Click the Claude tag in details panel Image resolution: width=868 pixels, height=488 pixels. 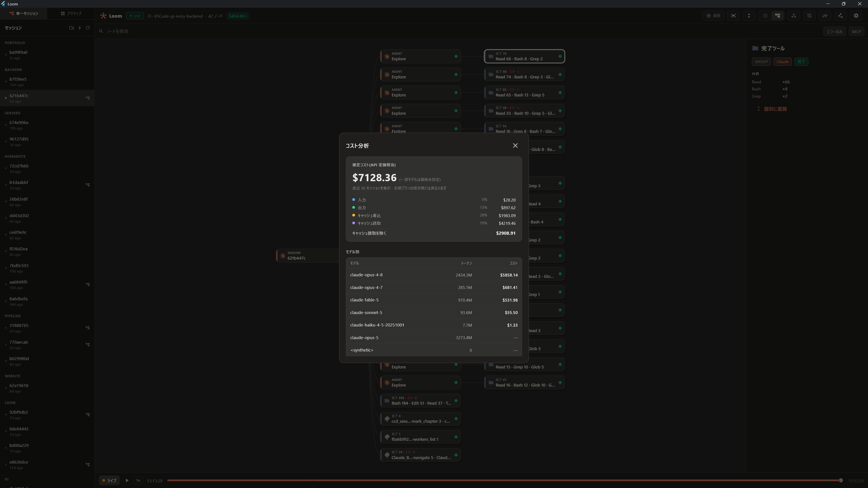782,62
